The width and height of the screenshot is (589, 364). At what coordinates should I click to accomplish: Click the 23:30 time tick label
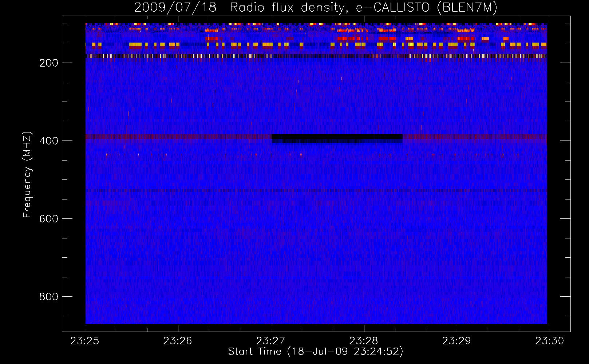coord(549,341)
